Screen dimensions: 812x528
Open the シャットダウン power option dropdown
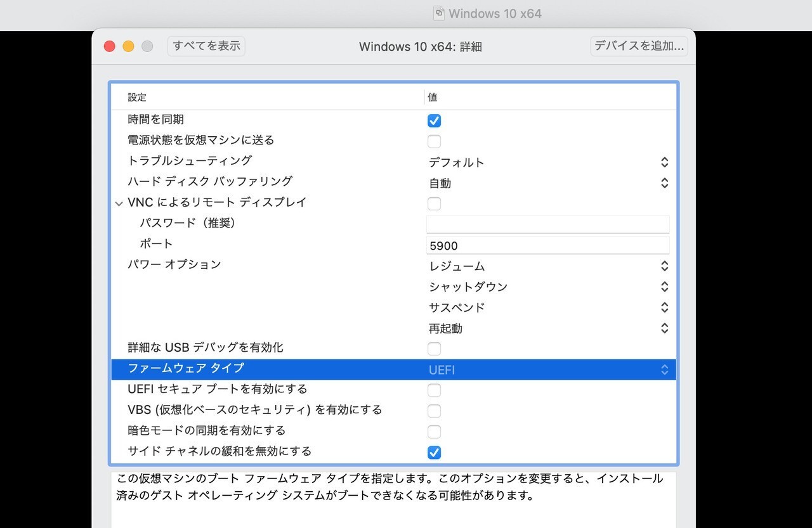[549, 287]
